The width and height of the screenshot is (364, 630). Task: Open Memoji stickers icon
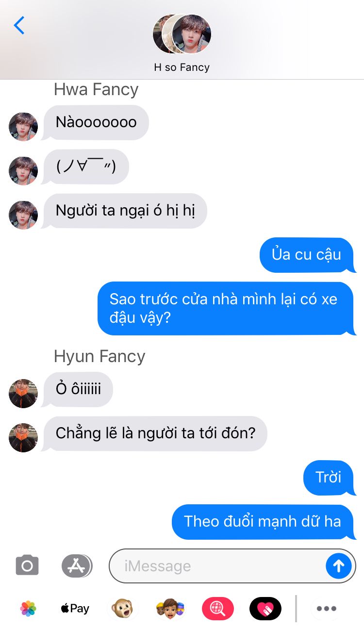pyautogui.click(x=170, y=608)
